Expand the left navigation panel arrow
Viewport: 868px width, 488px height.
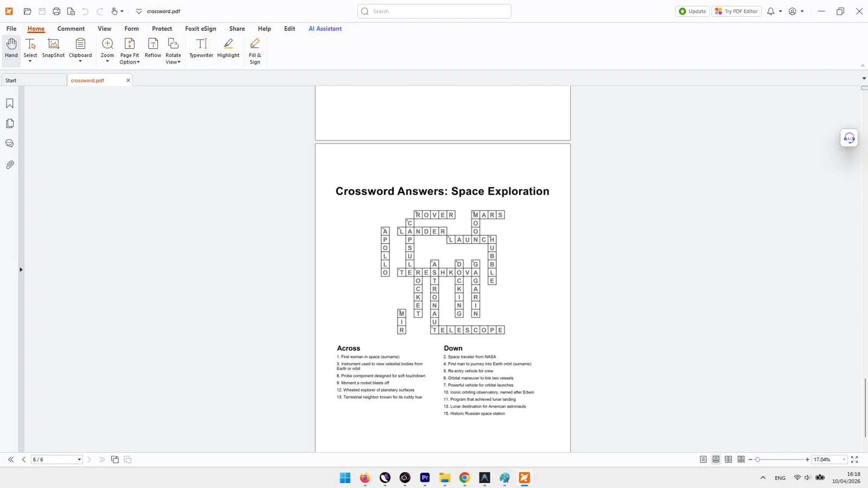[21, 269]
